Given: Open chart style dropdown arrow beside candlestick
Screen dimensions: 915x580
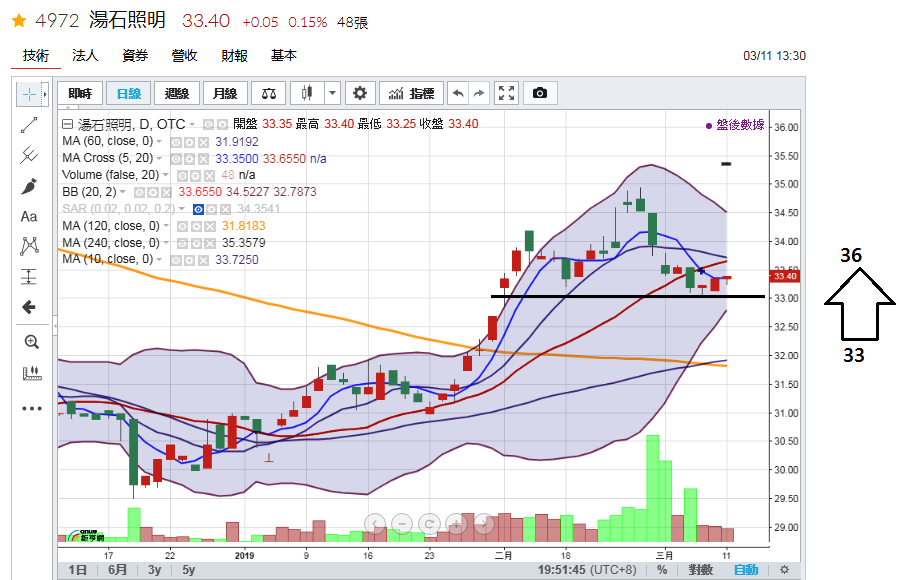Looking at the screenshot, I should pyautogui.click(x=332, y=93).
